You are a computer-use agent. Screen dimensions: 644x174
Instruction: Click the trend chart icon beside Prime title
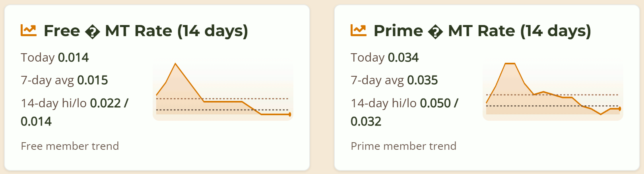coord(358,31)
